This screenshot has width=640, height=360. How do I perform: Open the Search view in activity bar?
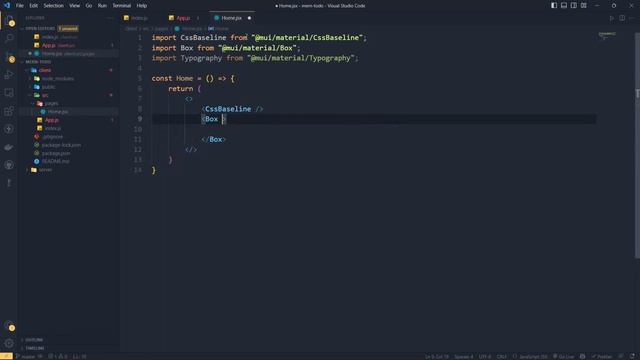click(x=9, y=38)
